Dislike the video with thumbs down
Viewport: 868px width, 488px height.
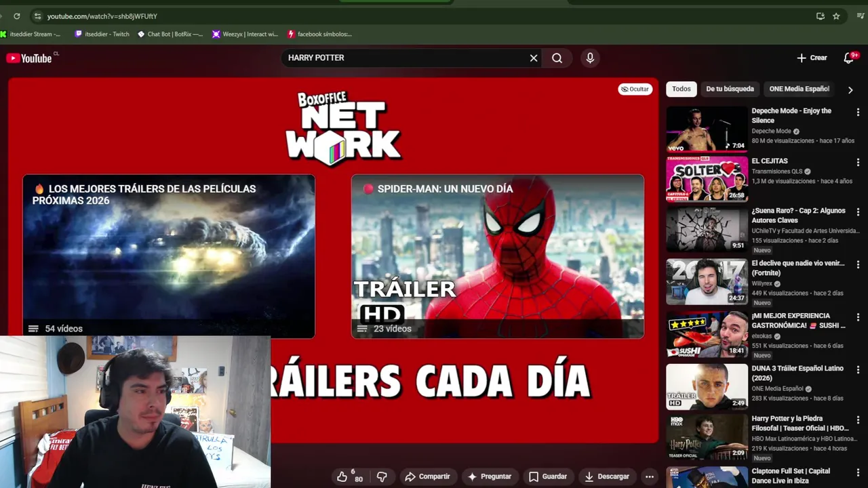pyautogui.click(x=382, y=476)
